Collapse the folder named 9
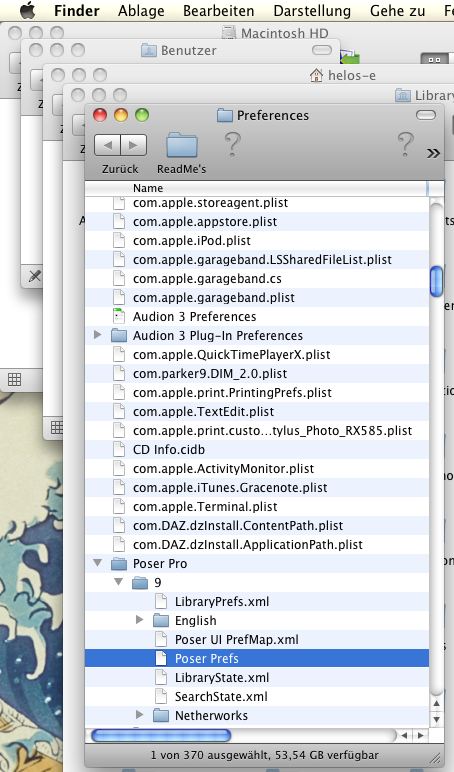The width and height of the screenshot is (454, 772). coord(119,582)
